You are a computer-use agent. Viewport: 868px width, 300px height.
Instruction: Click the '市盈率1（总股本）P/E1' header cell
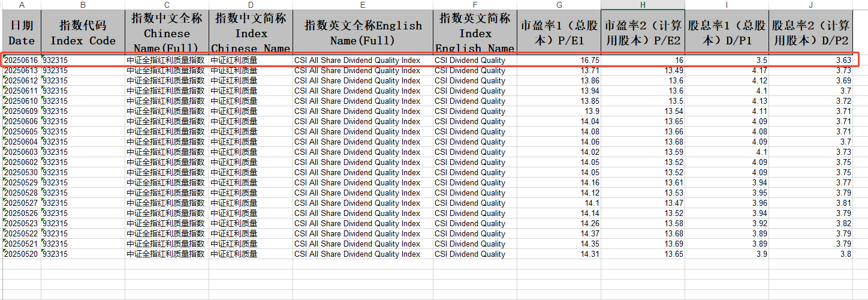559,31
